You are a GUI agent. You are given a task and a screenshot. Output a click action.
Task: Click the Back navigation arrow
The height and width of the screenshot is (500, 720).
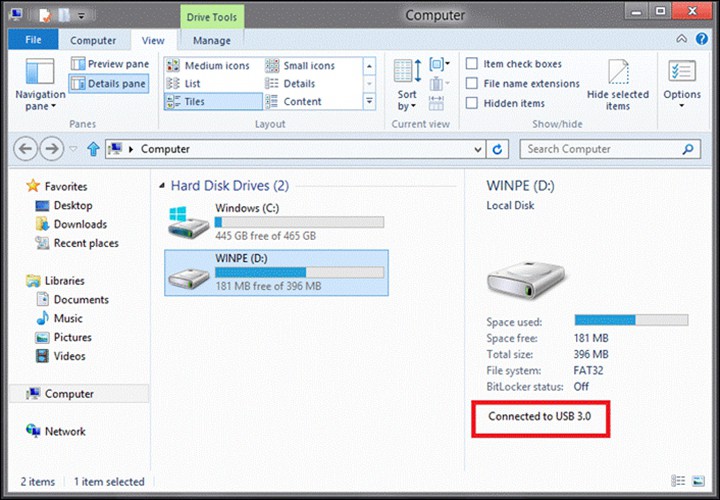tap(26, 149)
